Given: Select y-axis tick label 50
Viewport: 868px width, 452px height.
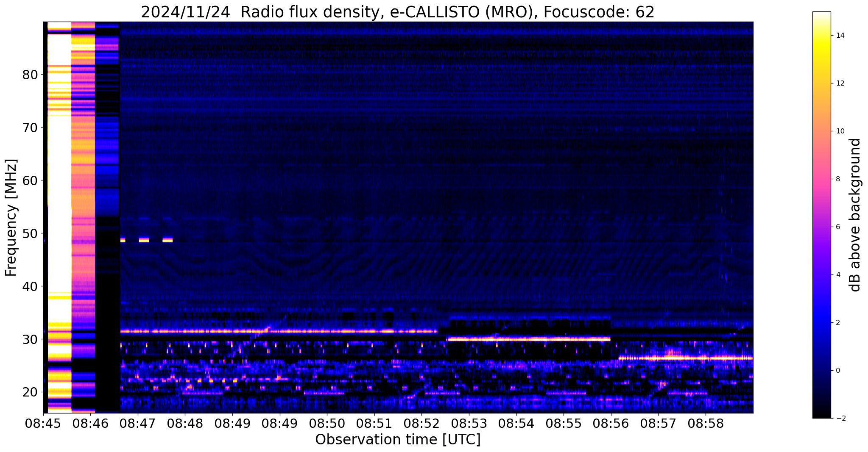Looking at the screenshot, I should point(31,233).
